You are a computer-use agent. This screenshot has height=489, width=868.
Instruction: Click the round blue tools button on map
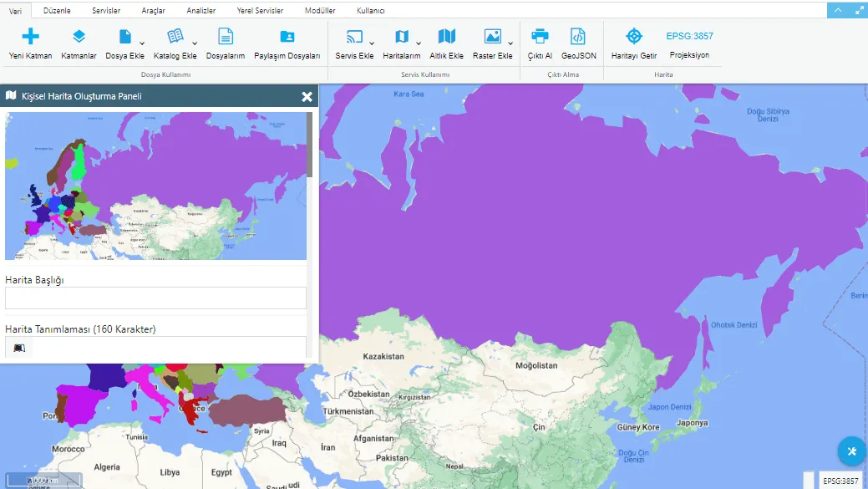point(852,451)
